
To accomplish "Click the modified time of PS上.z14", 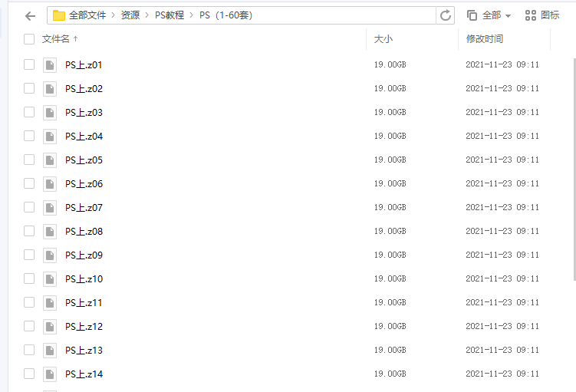I will [x=502, y=374].
